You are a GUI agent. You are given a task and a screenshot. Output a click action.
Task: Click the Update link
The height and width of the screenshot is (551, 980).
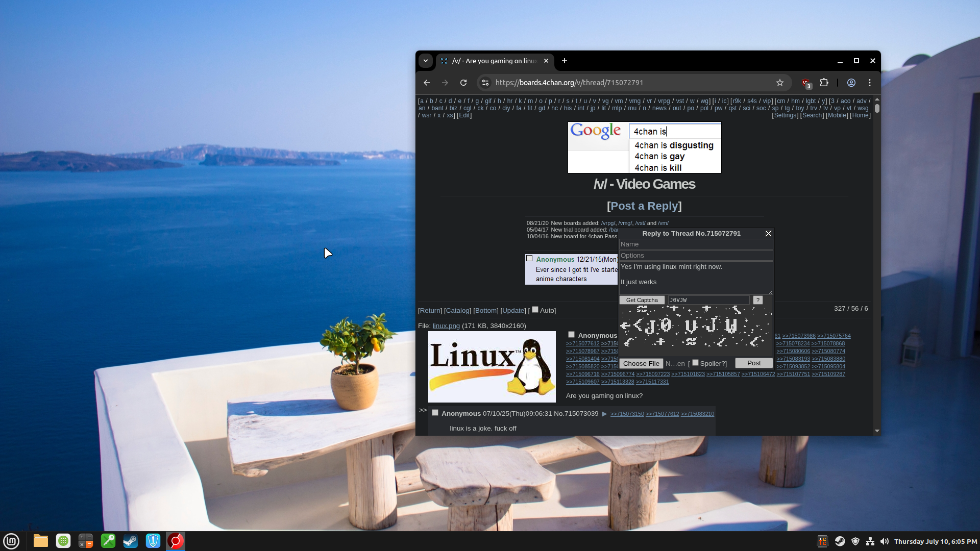point(513,311)
